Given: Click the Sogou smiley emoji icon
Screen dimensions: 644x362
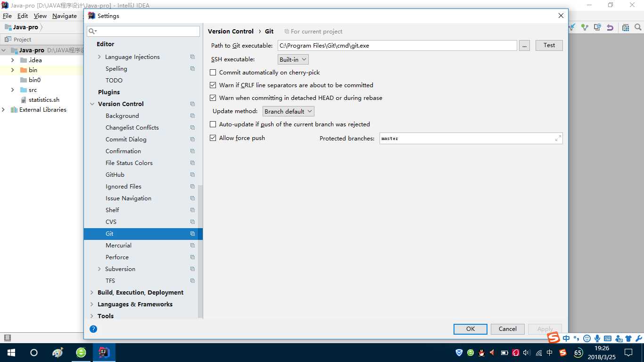Looking at the screenshot, I should 587,338.
